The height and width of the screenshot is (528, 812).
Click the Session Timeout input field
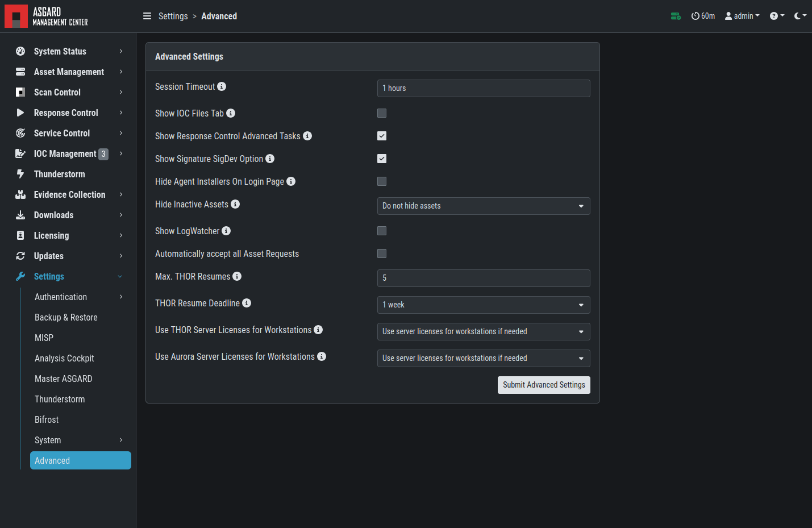pos(484,88)
